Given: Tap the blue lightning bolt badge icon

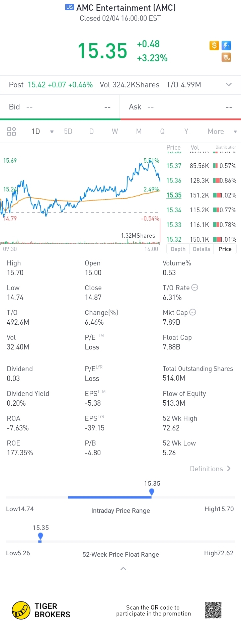Looking at the screenshot, I should click(227, 46).
